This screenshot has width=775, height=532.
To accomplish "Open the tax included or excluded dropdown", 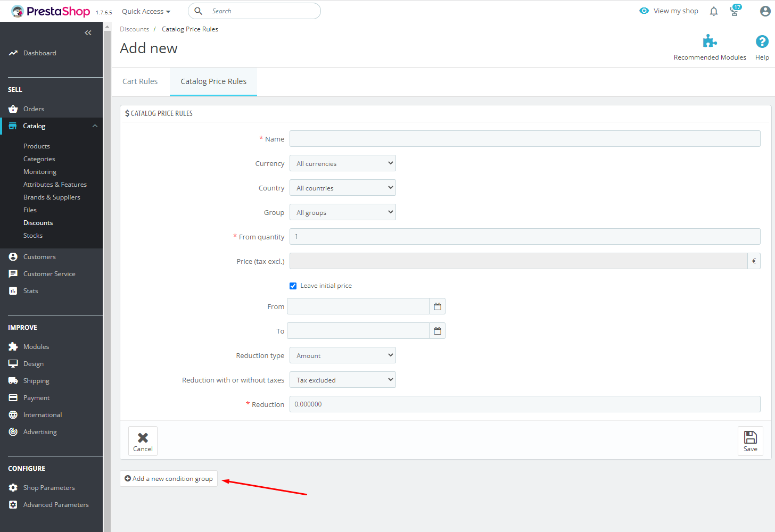I will click(343, 380).
